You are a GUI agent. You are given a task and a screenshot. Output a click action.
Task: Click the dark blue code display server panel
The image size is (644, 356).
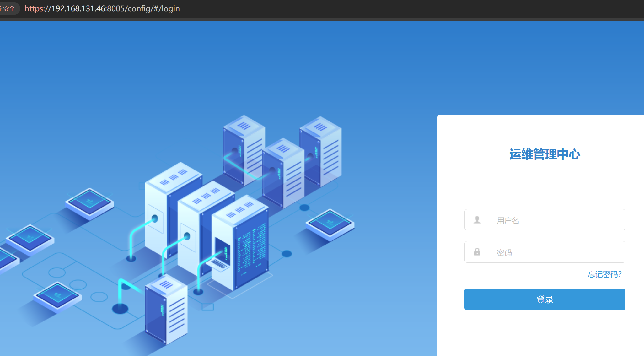(x=251, y=250)
